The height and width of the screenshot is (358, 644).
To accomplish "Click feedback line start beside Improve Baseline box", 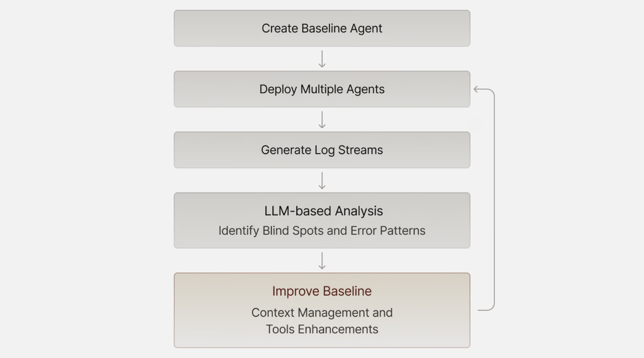I will [x=481, y=310].
